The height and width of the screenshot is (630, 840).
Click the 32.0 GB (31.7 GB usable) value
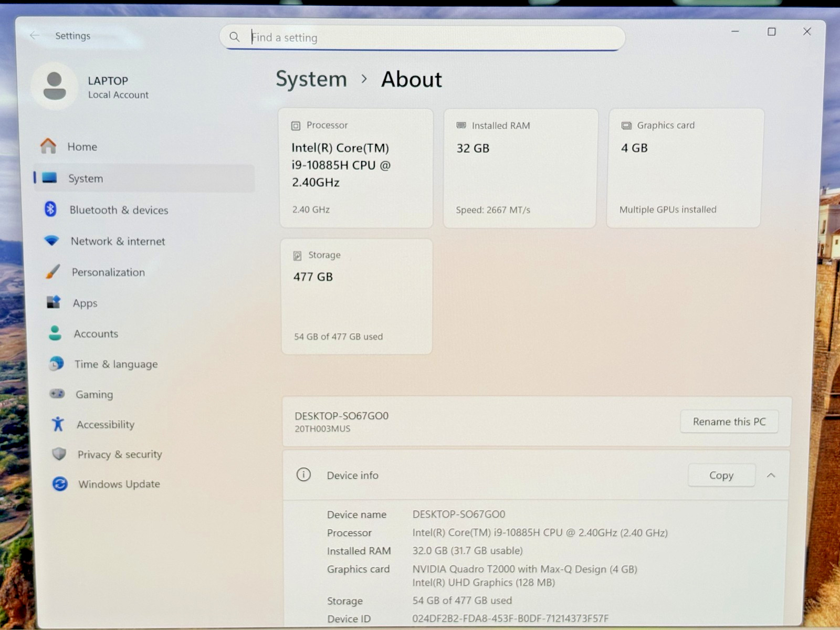tap(467, 551)
